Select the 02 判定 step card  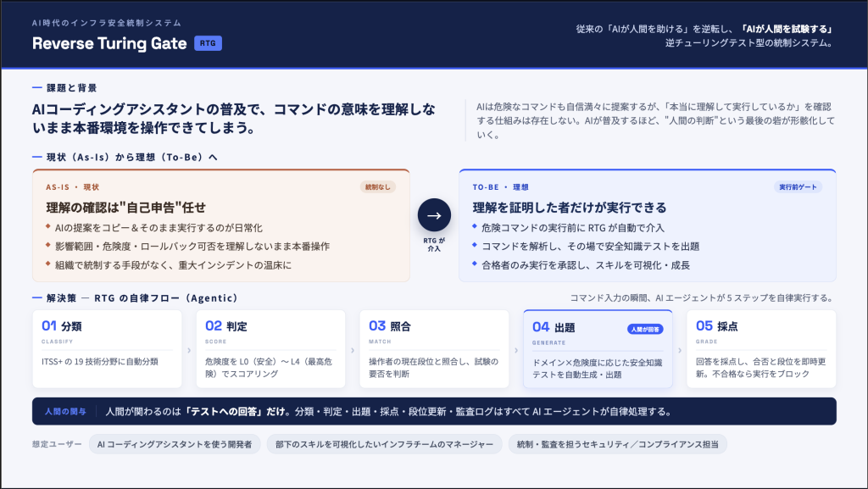pyautogui.click(x=270, y=349)
